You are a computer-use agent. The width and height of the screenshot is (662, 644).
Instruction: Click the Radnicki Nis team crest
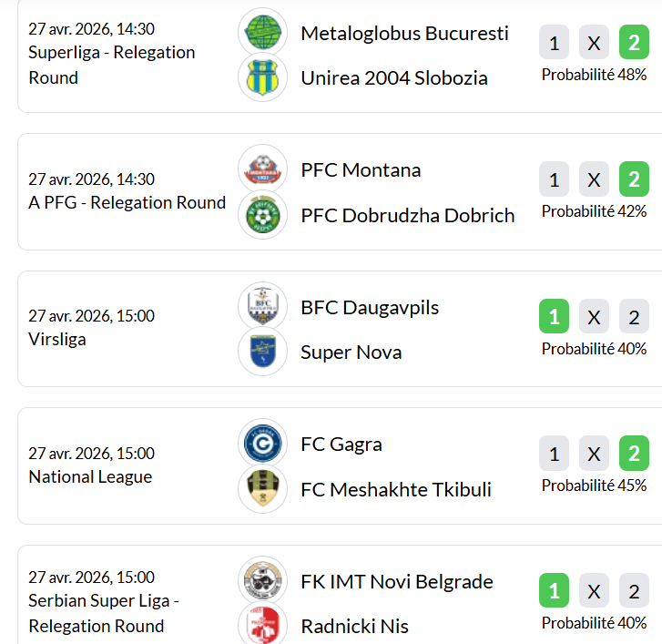[x=263, y=625]
